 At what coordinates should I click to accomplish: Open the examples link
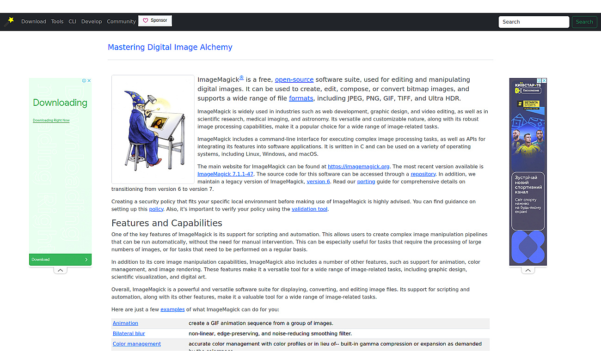(172, 309)
